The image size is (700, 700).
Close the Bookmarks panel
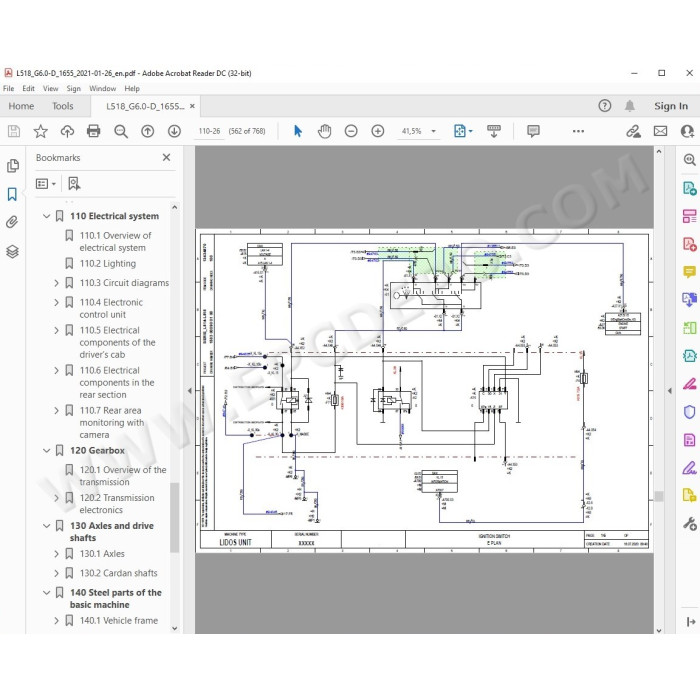(167, 158)
